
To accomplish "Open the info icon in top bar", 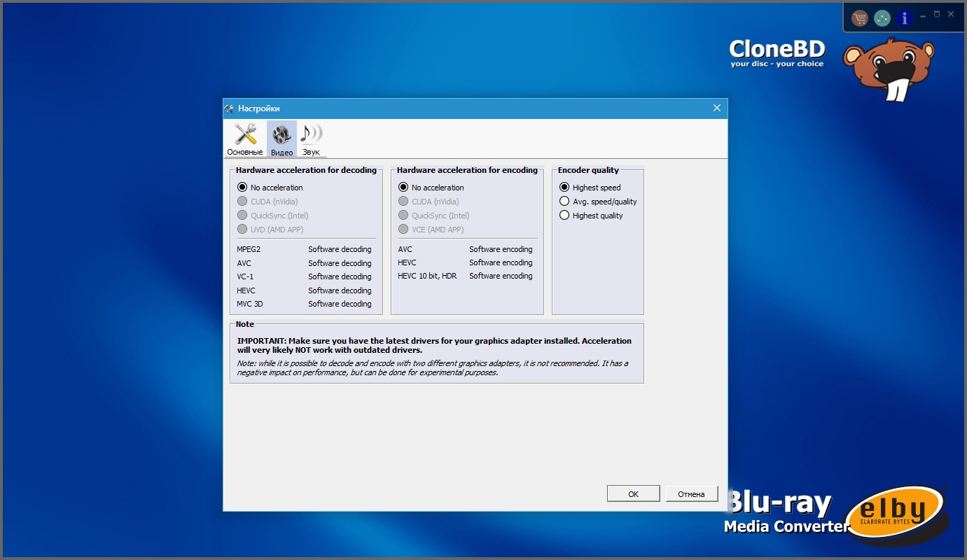I will (x=905, y=18).
